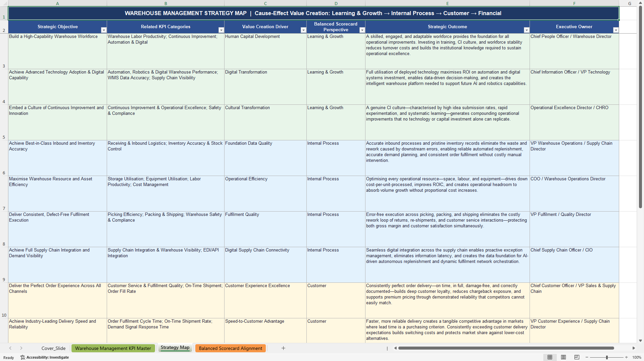Open the Value Creation Driver filter dropdown
644x361 pixels.
click(x=303, y=30)
